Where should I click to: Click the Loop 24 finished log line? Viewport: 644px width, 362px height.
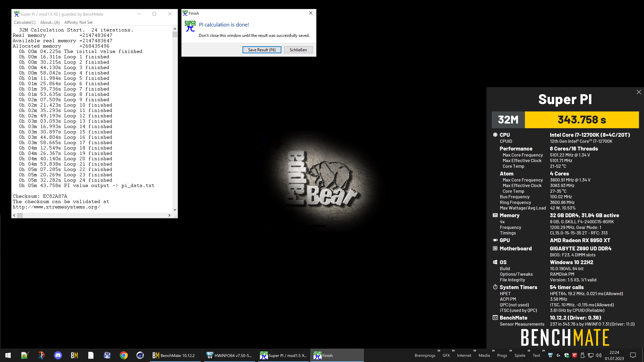(x=66, y=180)
